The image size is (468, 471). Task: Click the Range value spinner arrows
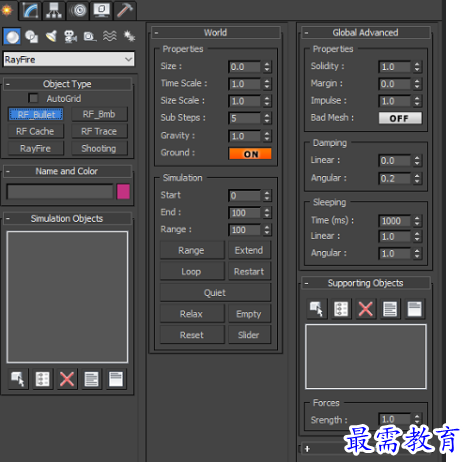click(x=267, y=230)
